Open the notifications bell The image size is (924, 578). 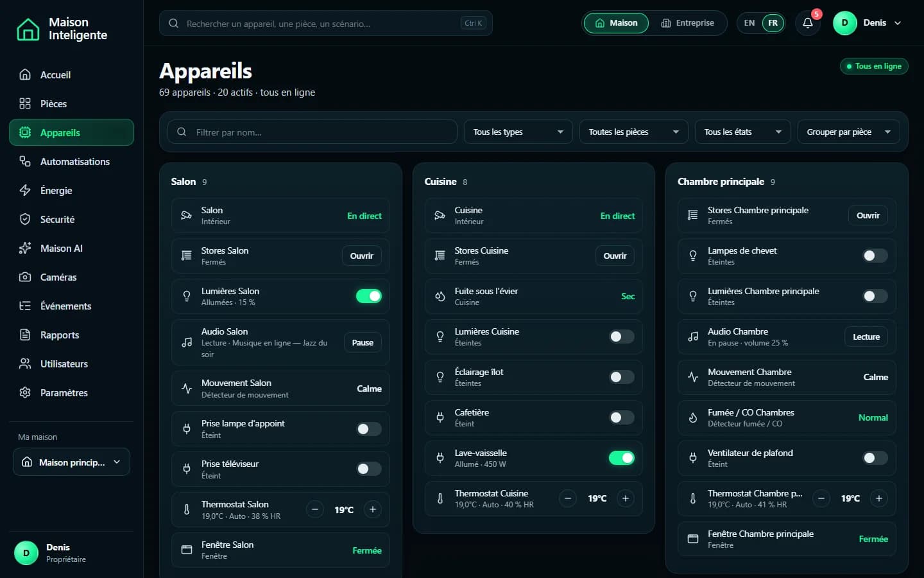point(808,23)
